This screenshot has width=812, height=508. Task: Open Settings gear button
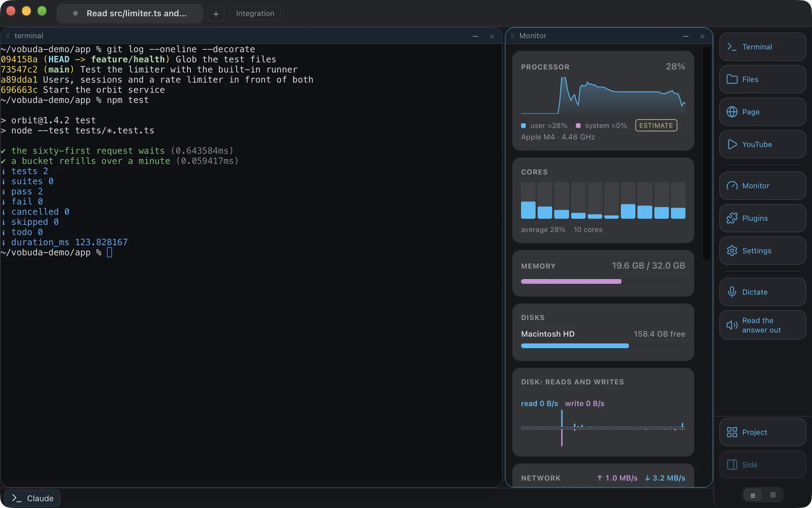(762, 250)
